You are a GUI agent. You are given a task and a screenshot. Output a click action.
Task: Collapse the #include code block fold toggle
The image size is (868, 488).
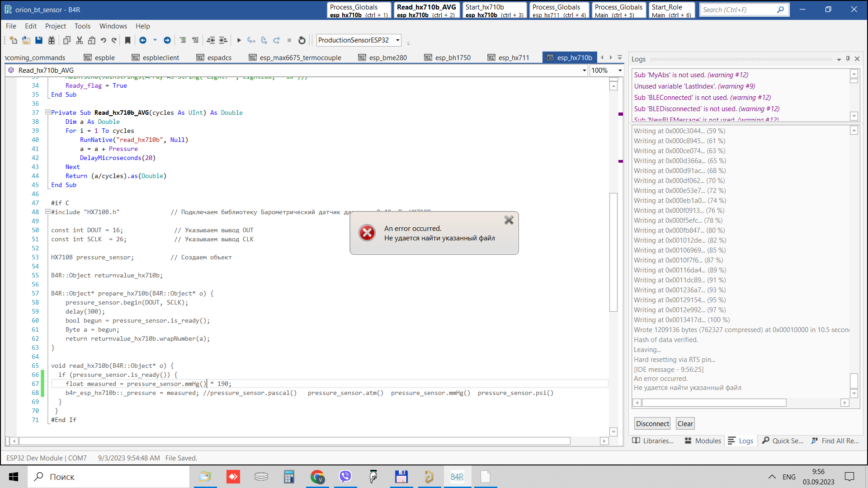(47, 211)
